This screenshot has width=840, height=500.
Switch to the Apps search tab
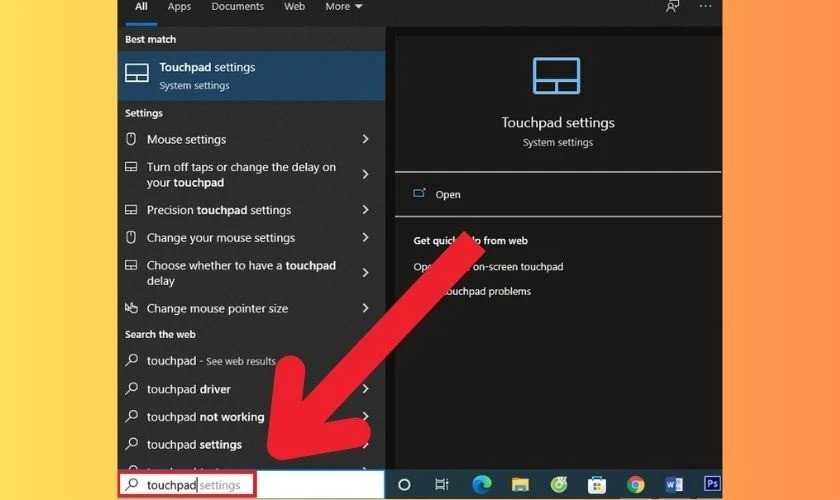[x=179, y=7]
